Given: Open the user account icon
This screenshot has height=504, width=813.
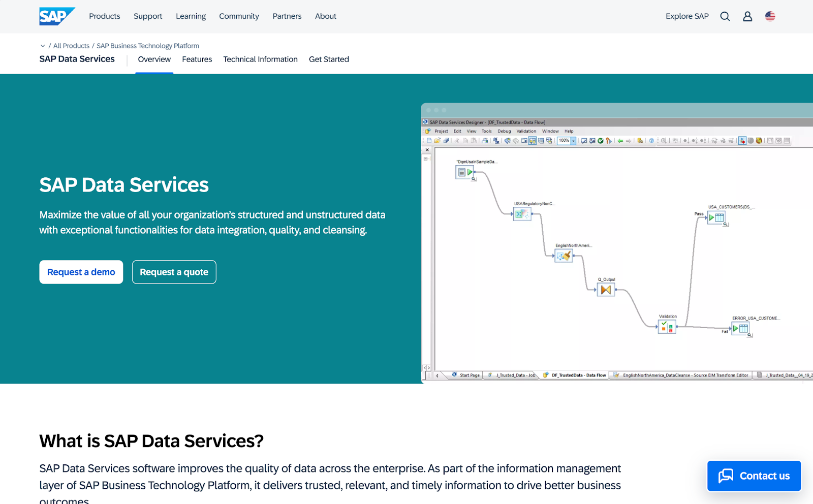Looking at the screenshot, I should point(747,16).
